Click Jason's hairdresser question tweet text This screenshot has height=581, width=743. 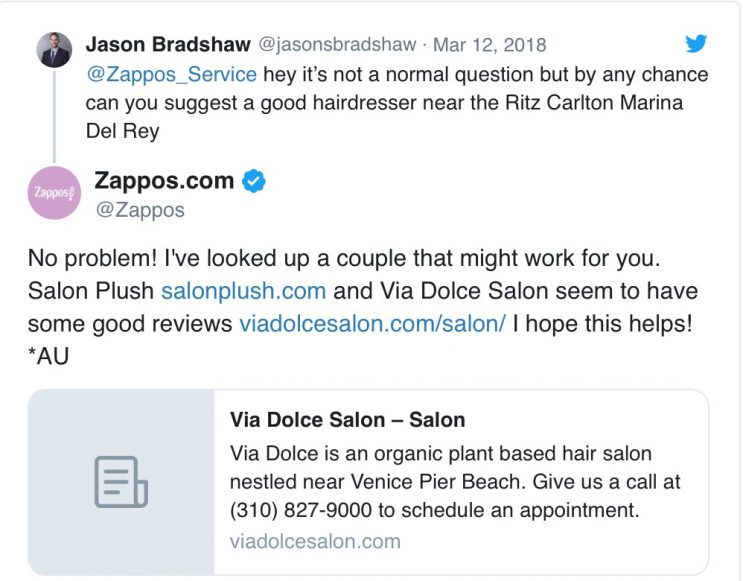397,102
